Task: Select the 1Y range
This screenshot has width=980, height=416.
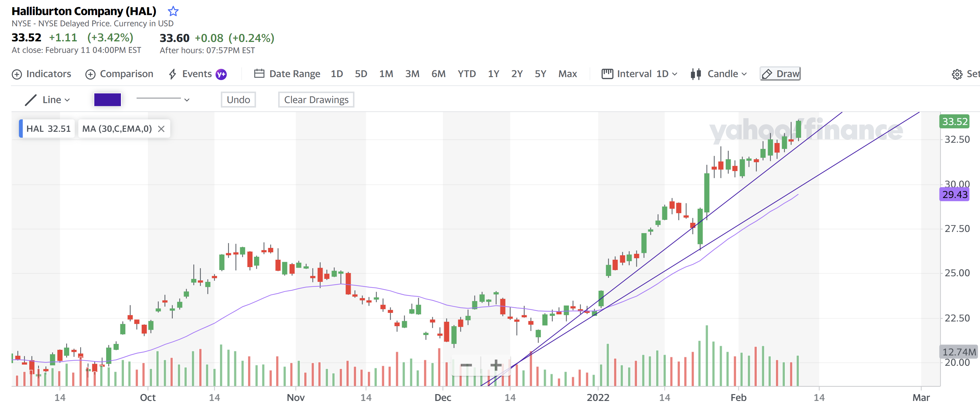Action: pyautogui.click(x=494, y=74)
